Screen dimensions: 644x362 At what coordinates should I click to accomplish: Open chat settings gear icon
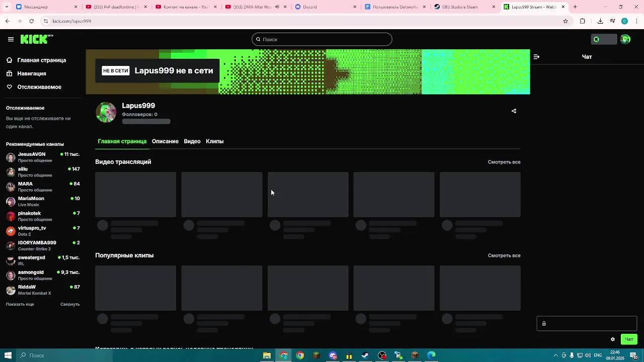[x=613, y=339]
